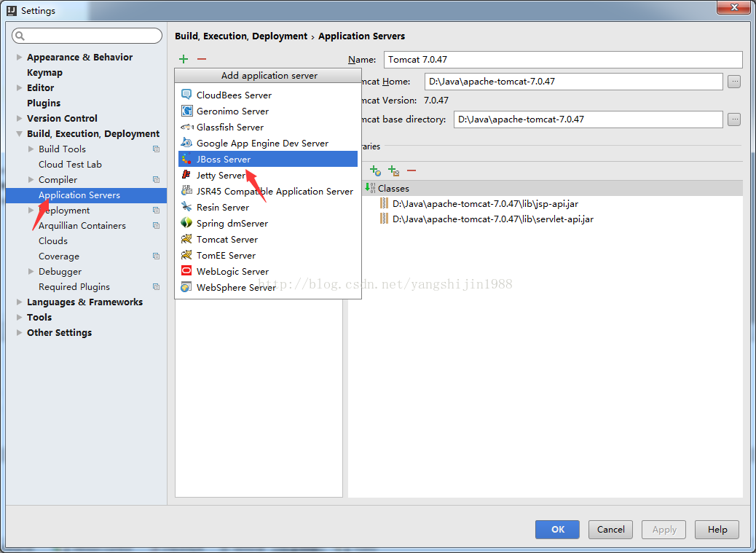Select JBoss Server from the popup
756x553 pixels.
click(x=268, y=159)
